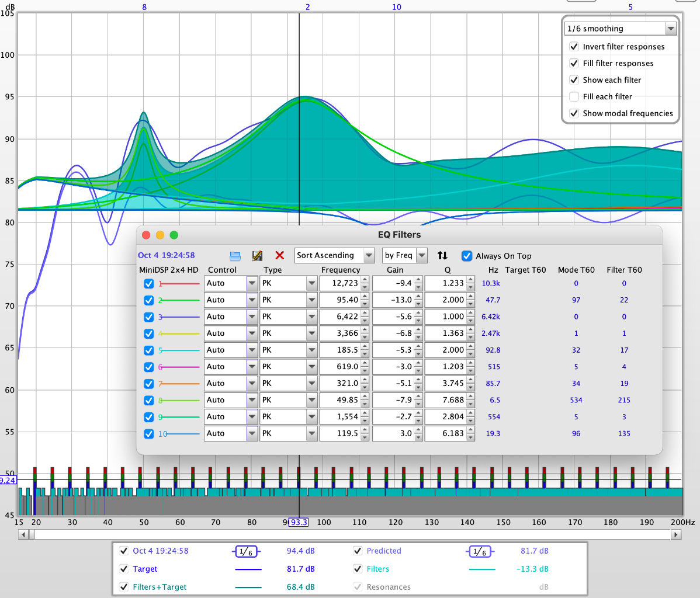The height and width of the screenshot is (598, 700).
Task: Click the Target trace color line
Action: click(248, 569)
